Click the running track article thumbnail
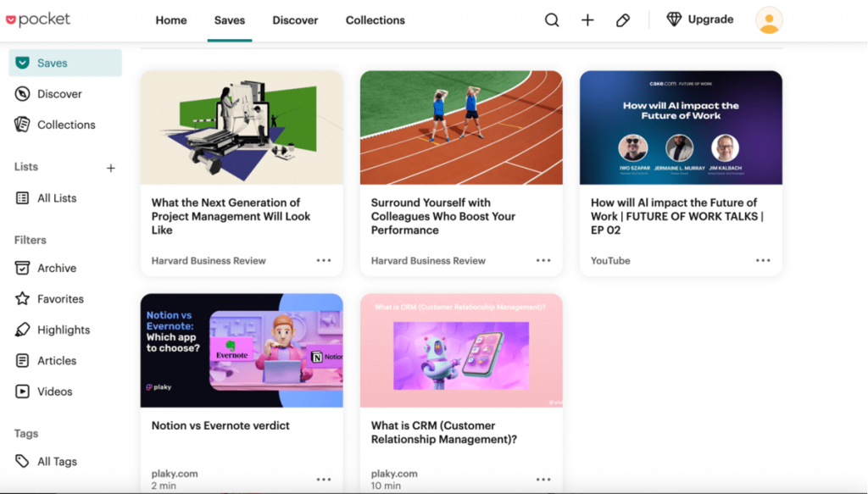868x494 pixels. coord(461,127)
